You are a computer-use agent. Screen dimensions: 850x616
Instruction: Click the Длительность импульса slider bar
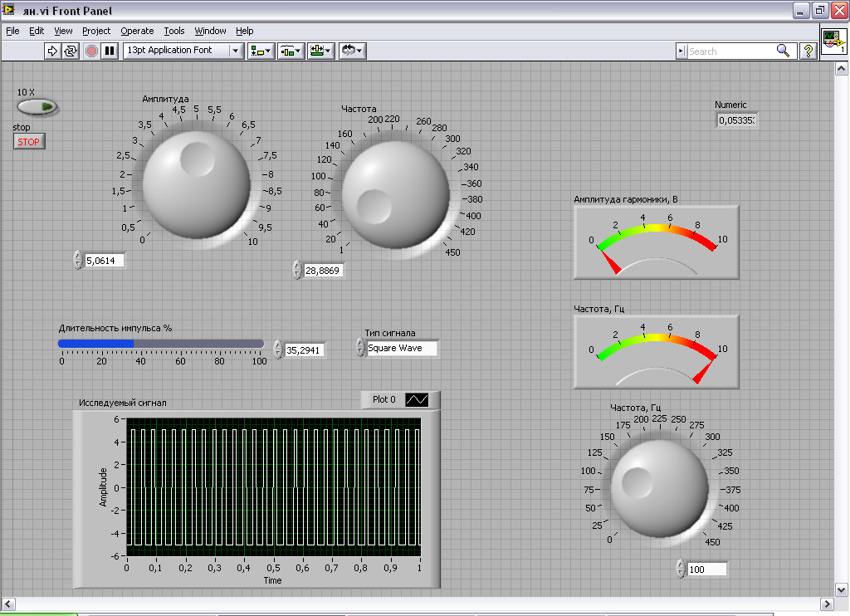coord(160,344)
